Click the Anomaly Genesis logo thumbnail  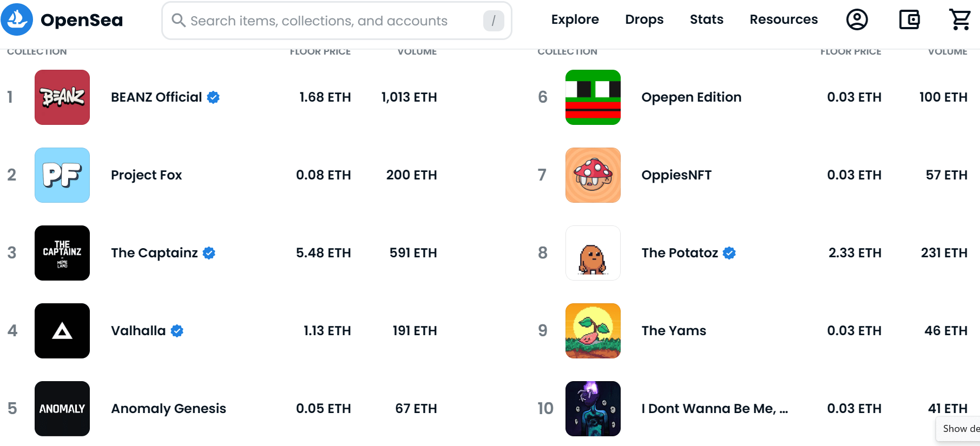[62, 409]
